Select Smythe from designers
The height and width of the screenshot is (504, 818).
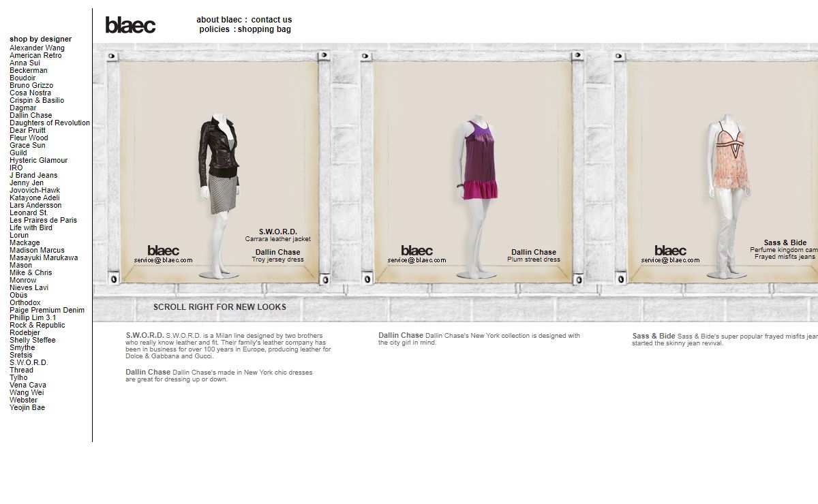click(x=22, y=347)
